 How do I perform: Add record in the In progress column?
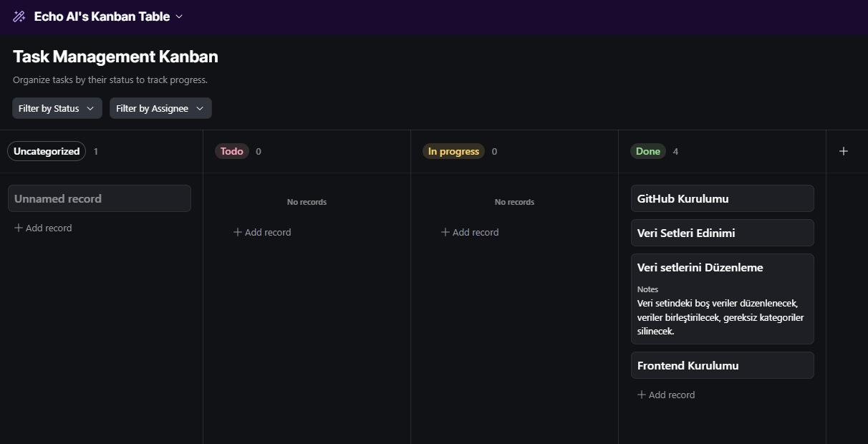tap(470, 232)
